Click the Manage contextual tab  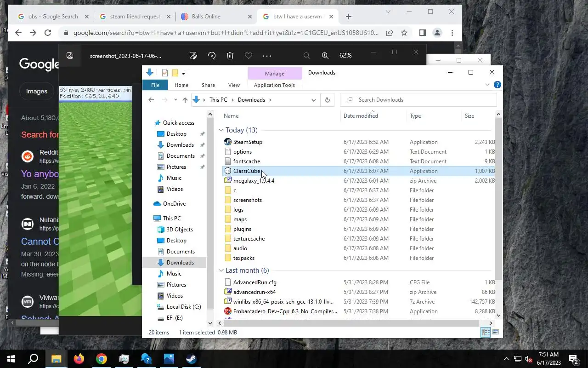[274, 74]
